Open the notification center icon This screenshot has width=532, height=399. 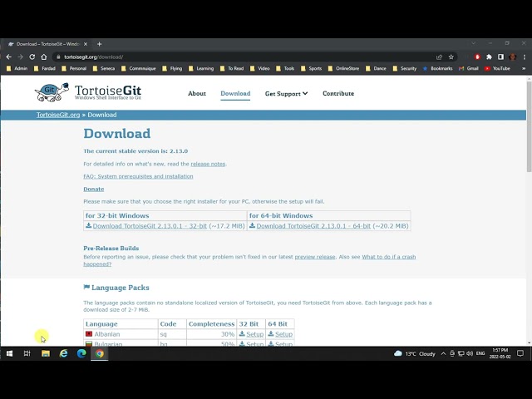pyautogui.click(x=520, y=353)
